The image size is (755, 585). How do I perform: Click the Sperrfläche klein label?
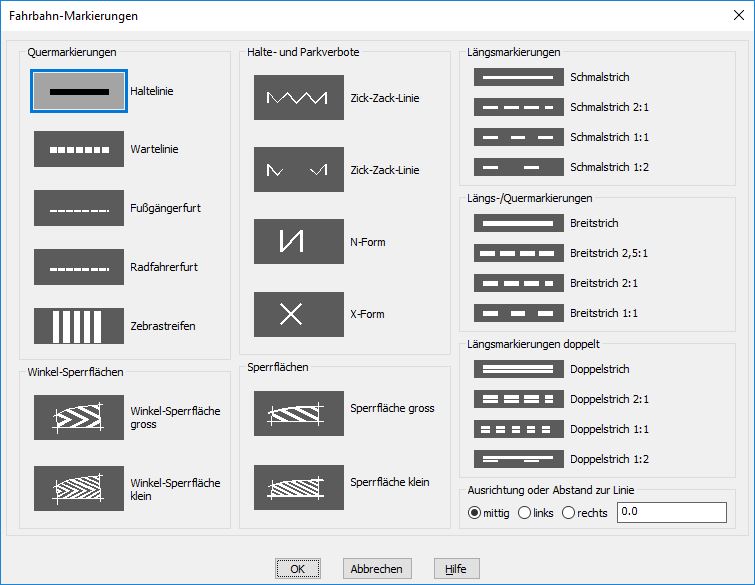390,482
